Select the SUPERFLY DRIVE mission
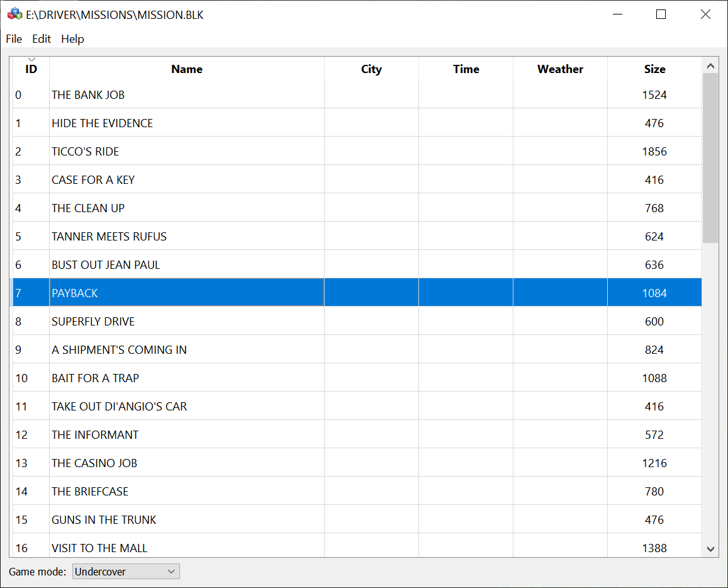Viewport: 728px width, 588px height. pyautogui.click(x=186, y=321)
